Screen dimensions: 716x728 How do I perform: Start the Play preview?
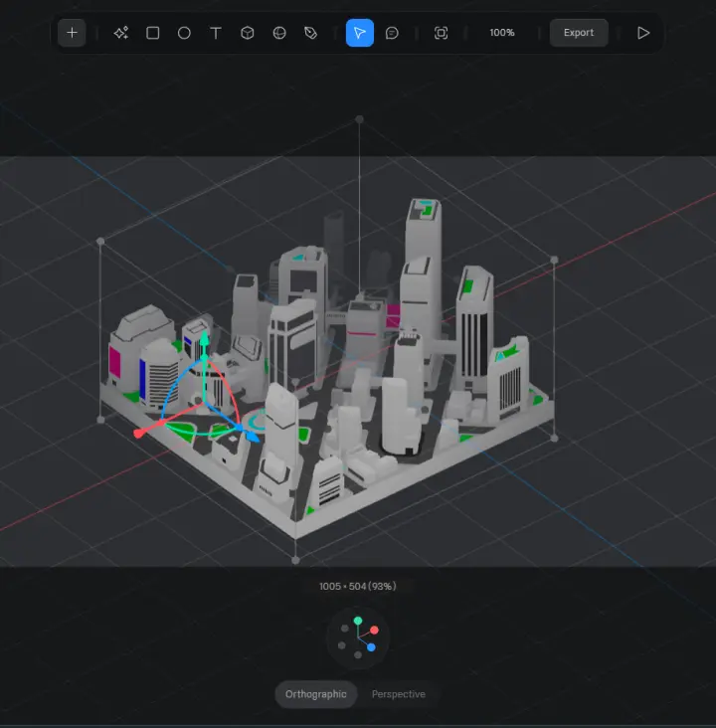[x=643, y=33]
